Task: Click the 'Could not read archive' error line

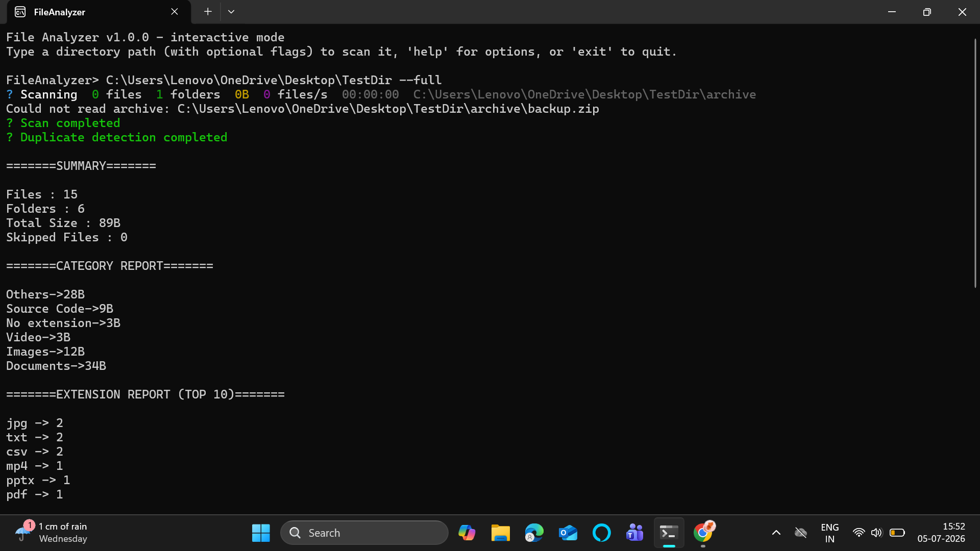Action: (x=303, y=109)
